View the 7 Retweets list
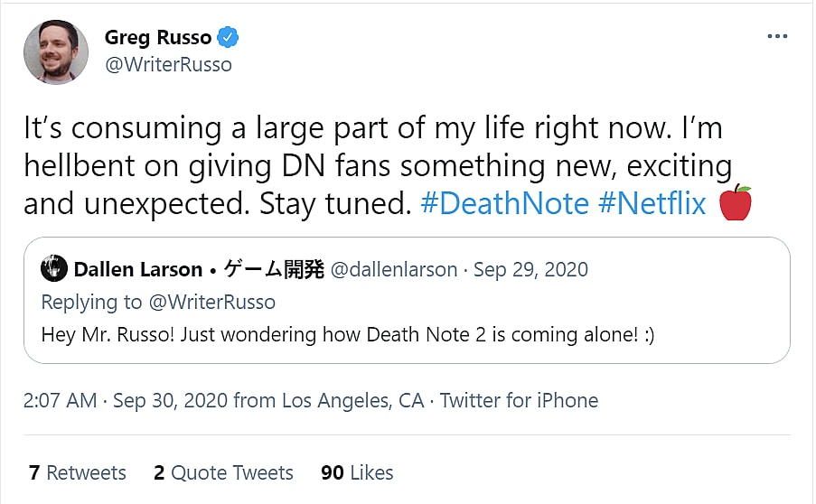The image size is (816, 504). [x=78, y=472]
